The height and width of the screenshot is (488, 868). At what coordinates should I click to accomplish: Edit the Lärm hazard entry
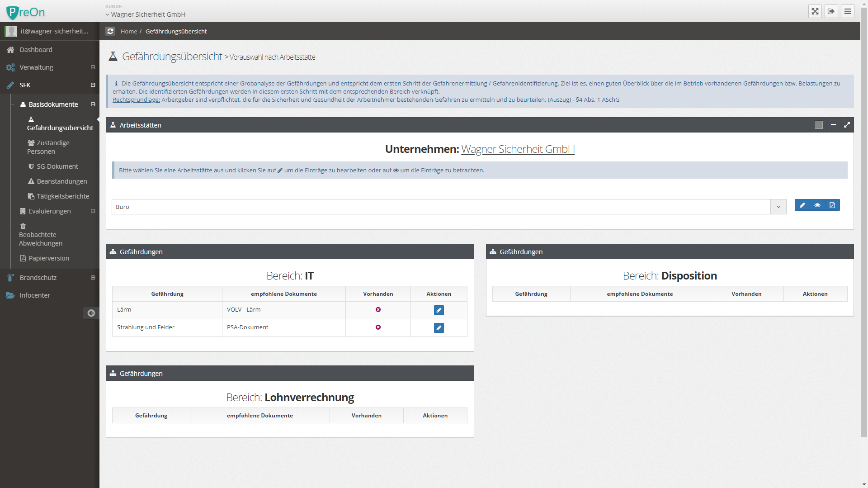click(x=439, y=310)
